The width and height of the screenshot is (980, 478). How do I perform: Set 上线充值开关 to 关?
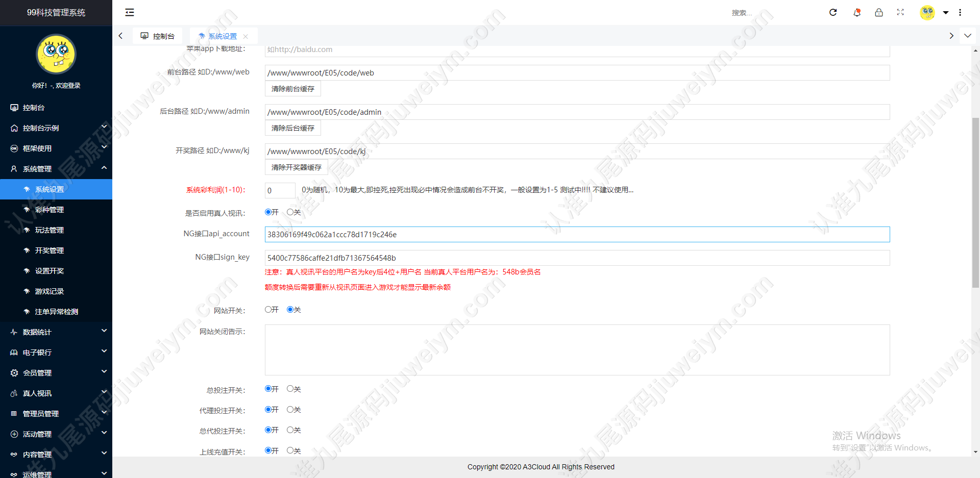[290, 450]
